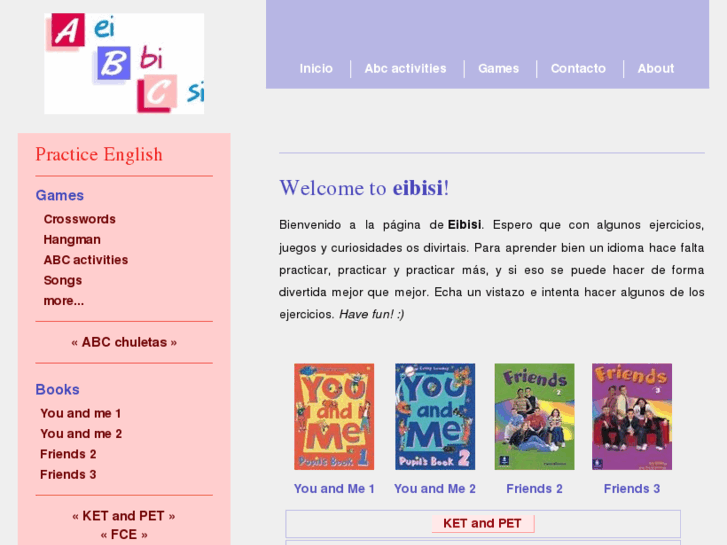This screenshot has height=545, width=727.
Task: Click the Books heading in sidebar
Action: tap(57, 390)
